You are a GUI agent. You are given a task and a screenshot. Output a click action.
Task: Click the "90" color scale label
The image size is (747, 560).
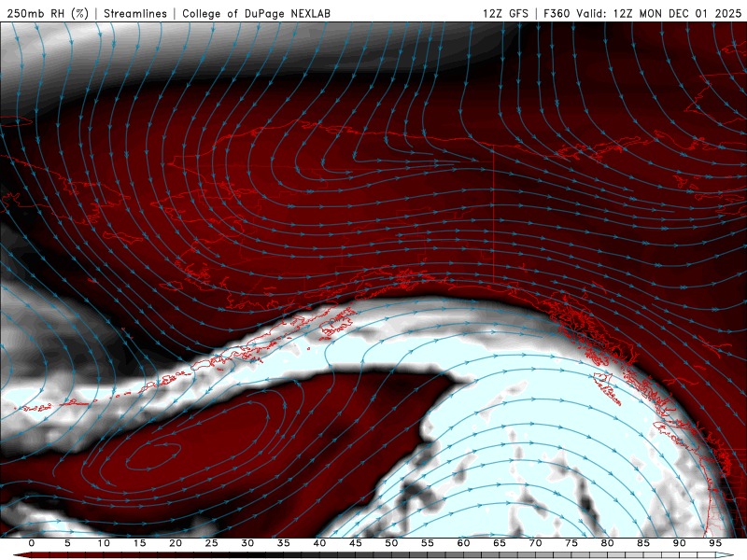[x=680, y=543]
